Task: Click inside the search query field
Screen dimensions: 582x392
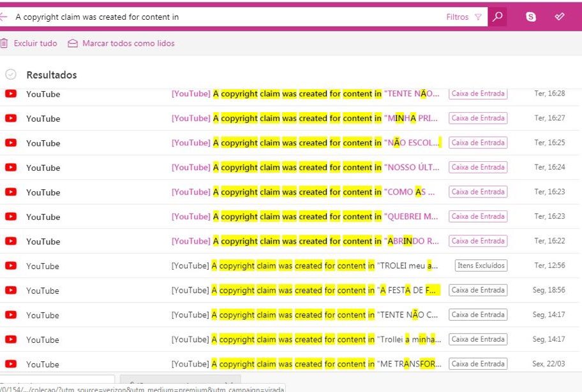Action: tap(227, 17)
